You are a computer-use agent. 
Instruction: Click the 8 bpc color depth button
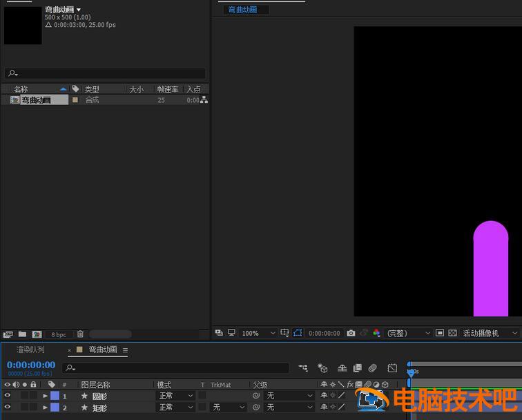pos(59,334)
